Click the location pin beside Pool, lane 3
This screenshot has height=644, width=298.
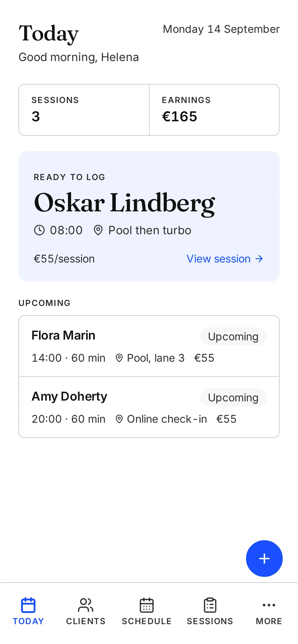(119, 358)
